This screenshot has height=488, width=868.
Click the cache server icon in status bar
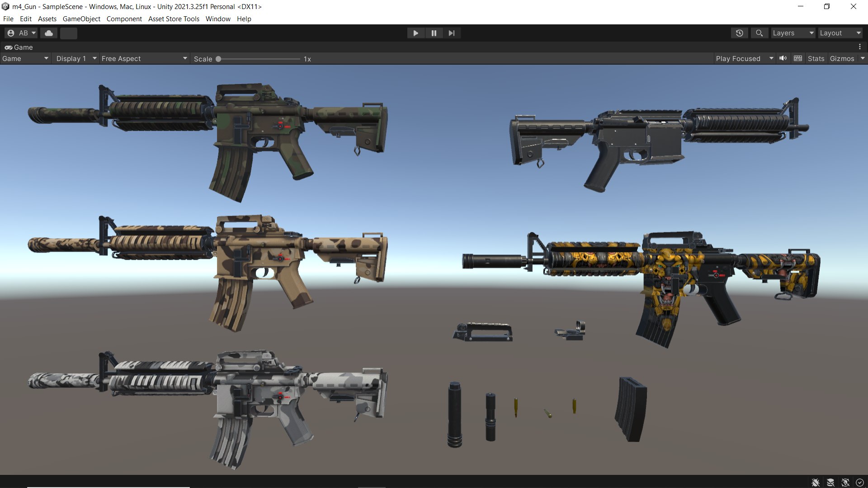[x=830, y=483]
